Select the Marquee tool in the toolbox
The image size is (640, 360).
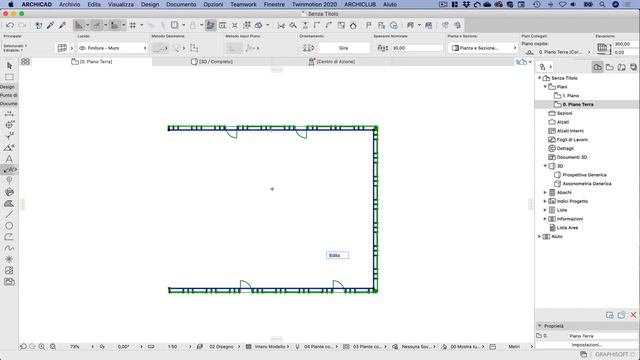tap(9, 77)
